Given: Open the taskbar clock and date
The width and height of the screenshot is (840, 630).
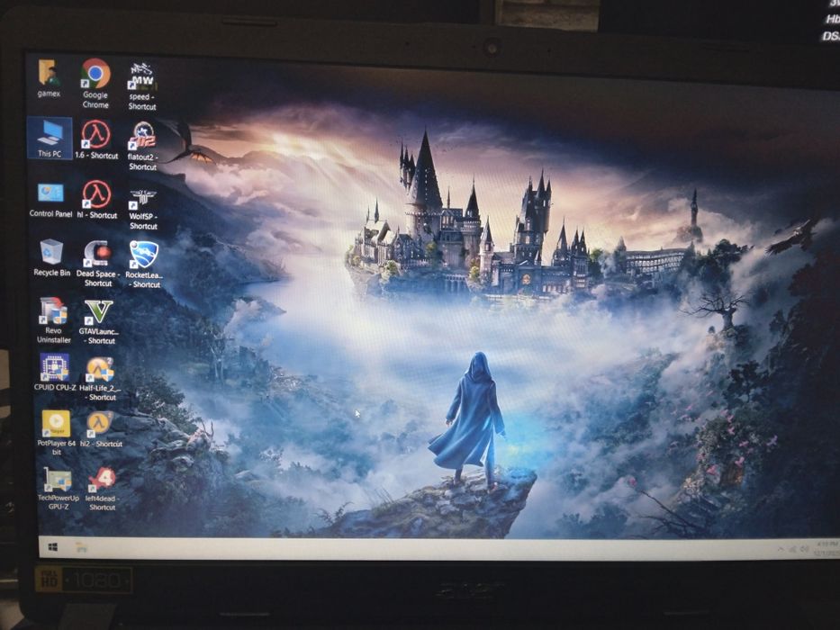Looking at the screenshot, I should (x=826, y=549).
